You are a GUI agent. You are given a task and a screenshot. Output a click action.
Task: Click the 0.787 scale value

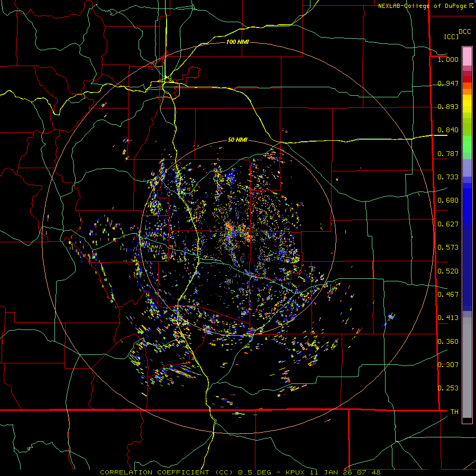pyautogui.click(x=448, y=153)
